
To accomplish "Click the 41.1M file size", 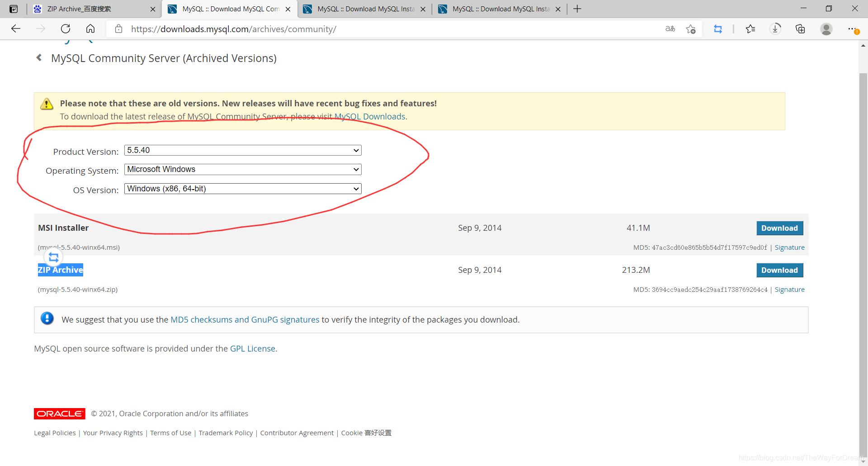I will pos(638,228).
